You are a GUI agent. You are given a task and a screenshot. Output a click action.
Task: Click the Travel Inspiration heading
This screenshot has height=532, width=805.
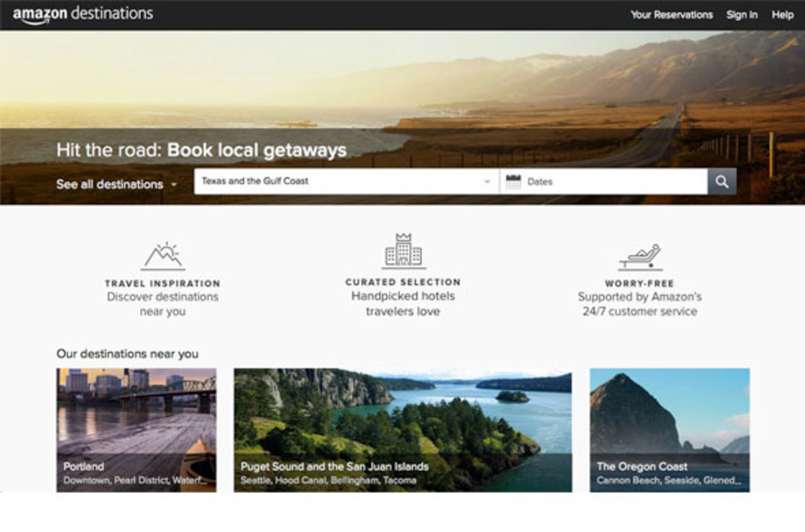point(162,284)
